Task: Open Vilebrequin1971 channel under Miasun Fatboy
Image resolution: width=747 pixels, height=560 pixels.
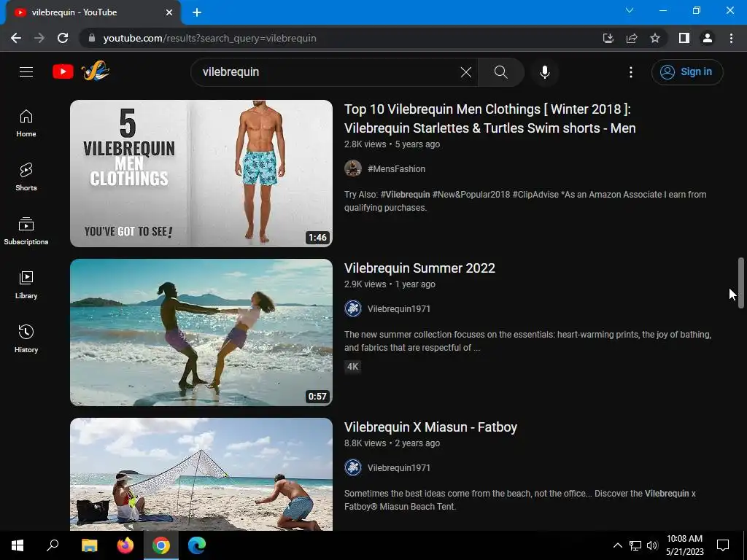Action: click(x=399, y=468)
